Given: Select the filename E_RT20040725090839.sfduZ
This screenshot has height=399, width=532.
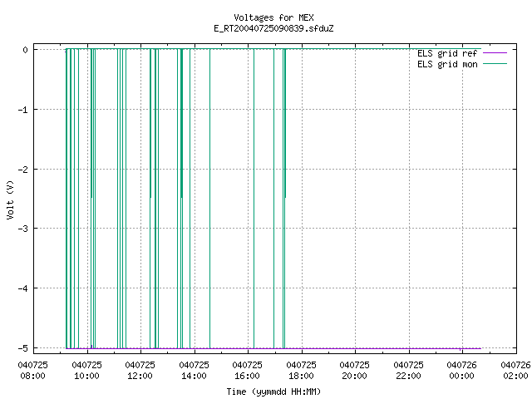Looking at the screenshot, I should tap(273, 28).
